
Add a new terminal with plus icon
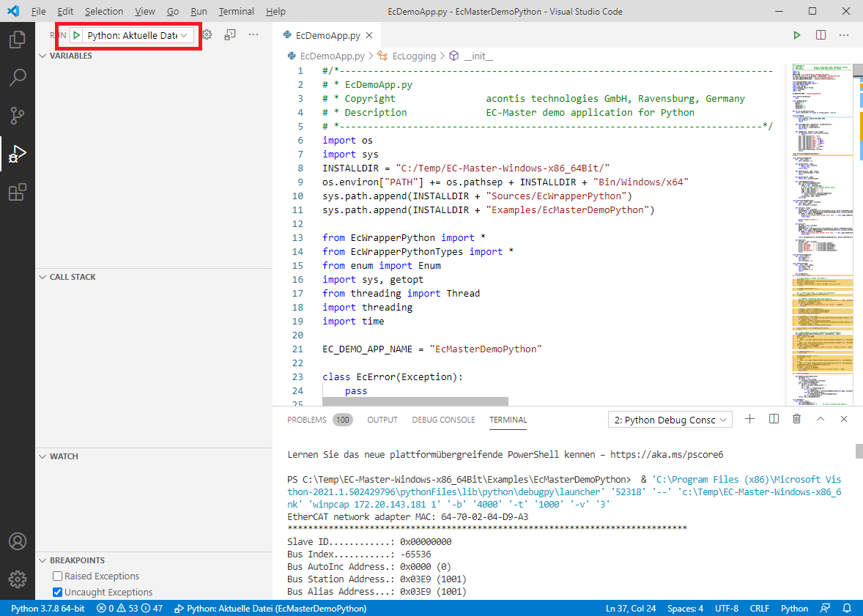click(x=749, y=419)
